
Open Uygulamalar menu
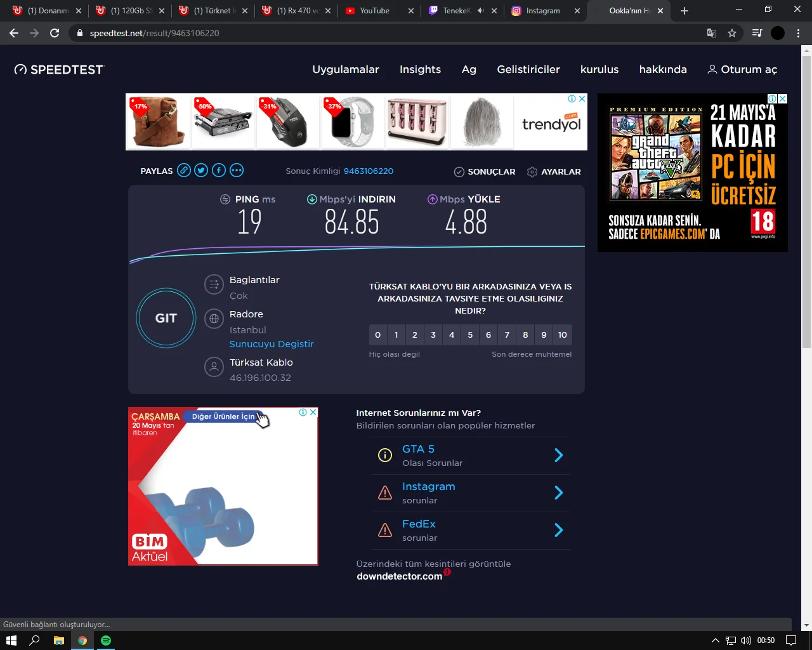(x=346, y=70)
